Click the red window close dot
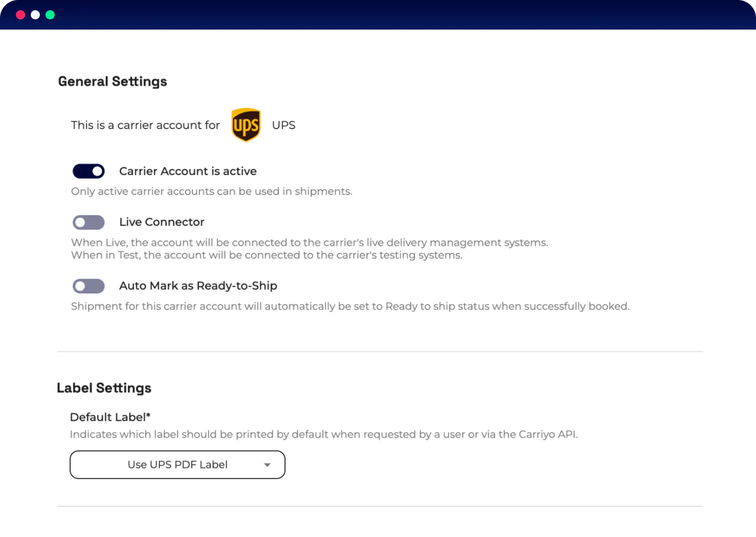Image resolution: width=756 pixels, height=537 pixels. click(x=20, y=15)
